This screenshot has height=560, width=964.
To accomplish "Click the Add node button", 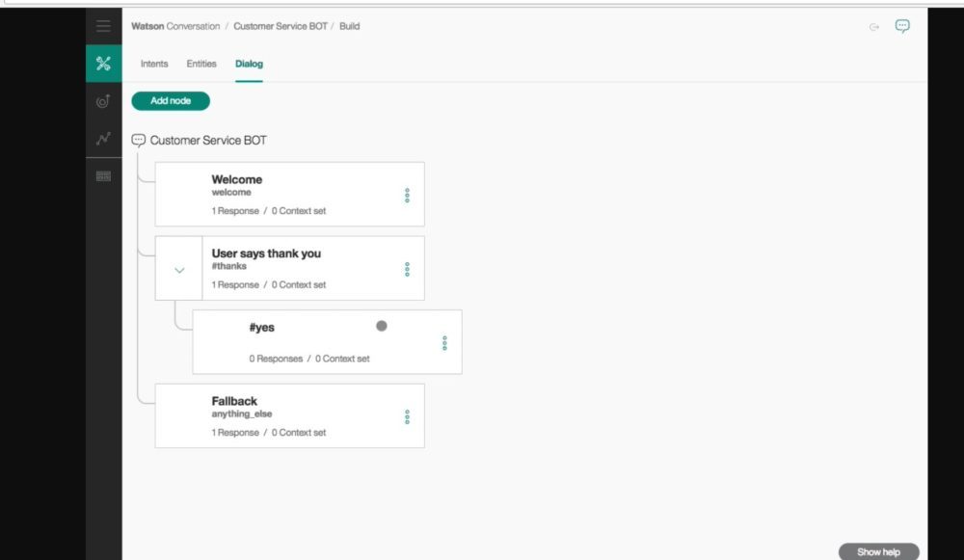I will [x=171, y=100].
